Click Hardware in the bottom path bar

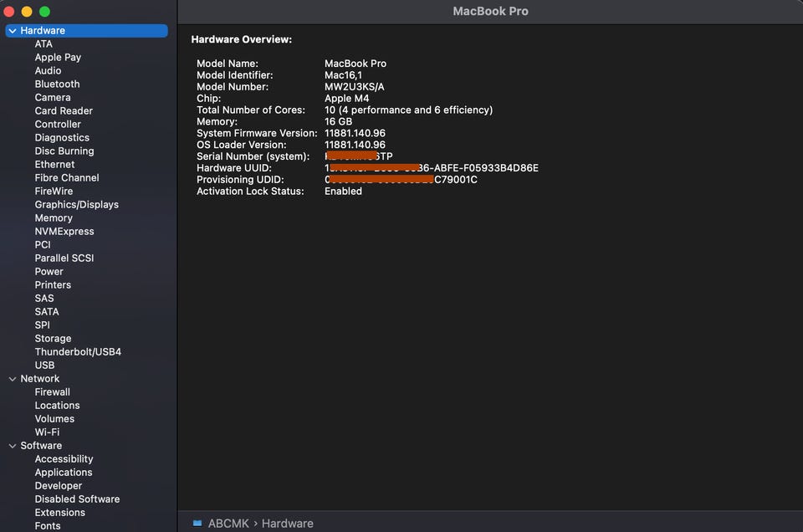coord(287,524)
